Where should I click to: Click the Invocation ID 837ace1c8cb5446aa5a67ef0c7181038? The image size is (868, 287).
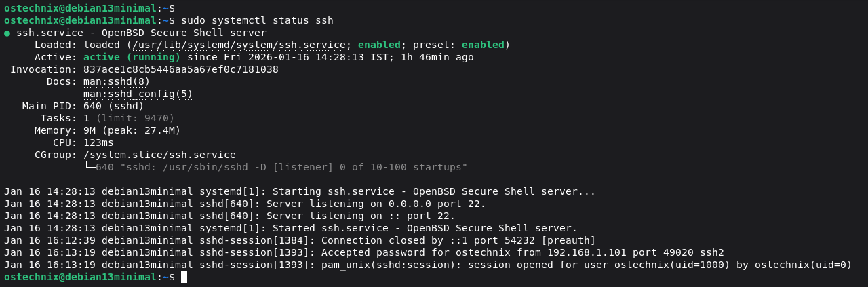coord(180,69)
